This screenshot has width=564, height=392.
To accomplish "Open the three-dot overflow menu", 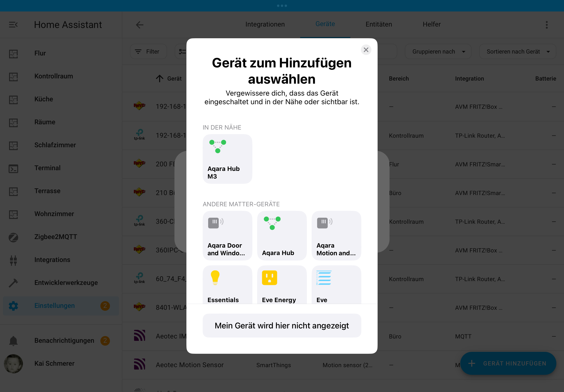I will 547,25.
